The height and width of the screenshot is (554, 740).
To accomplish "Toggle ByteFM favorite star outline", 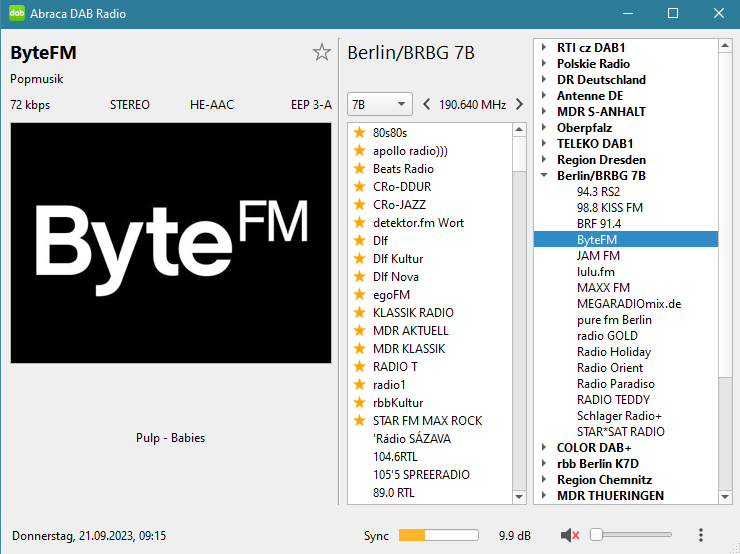I will coord(322,52).
